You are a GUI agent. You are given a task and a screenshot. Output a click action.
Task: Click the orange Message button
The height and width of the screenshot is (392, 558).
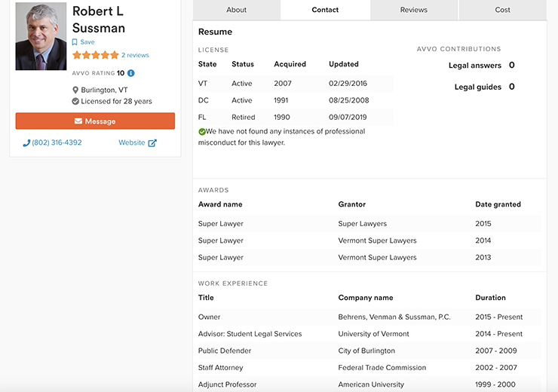pos(95,121)
